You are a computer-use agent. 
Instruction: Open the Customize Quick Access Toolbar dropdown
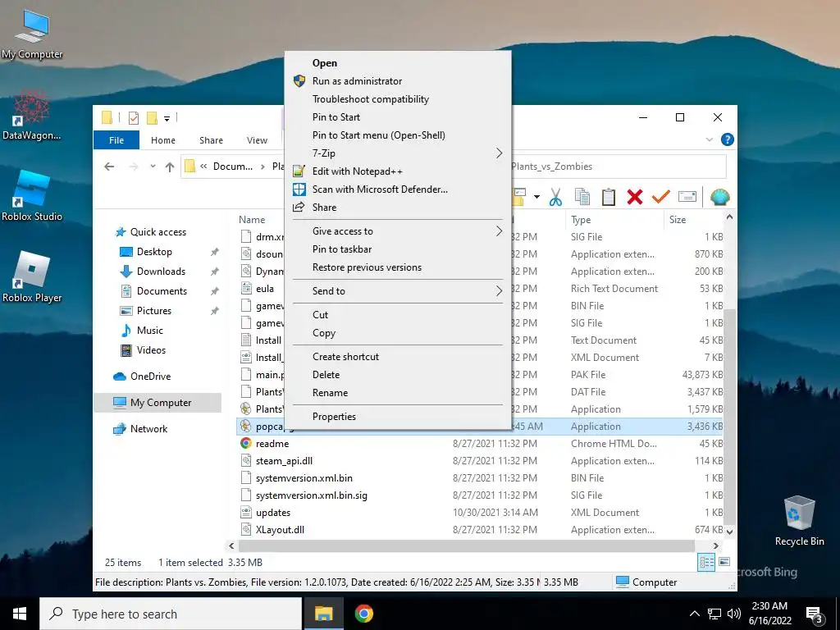pos(167,118)
